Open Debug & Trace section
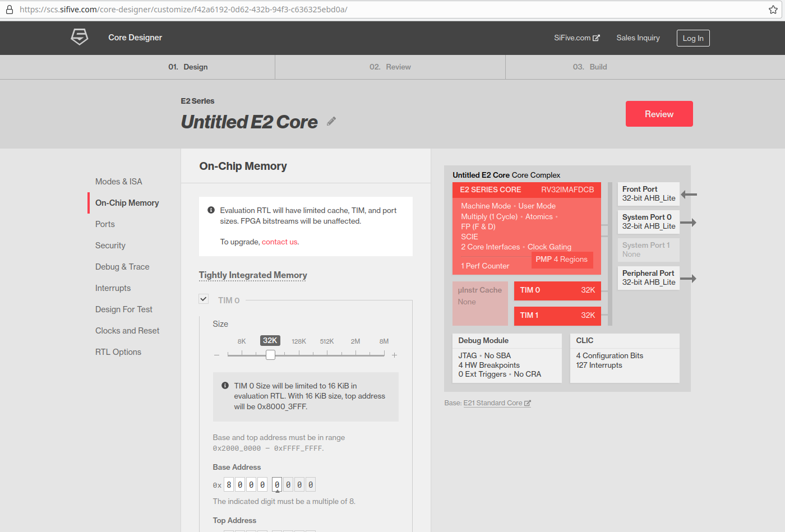Image resolution: width=785 pixels, height=532 pixels. coord(122,267)
